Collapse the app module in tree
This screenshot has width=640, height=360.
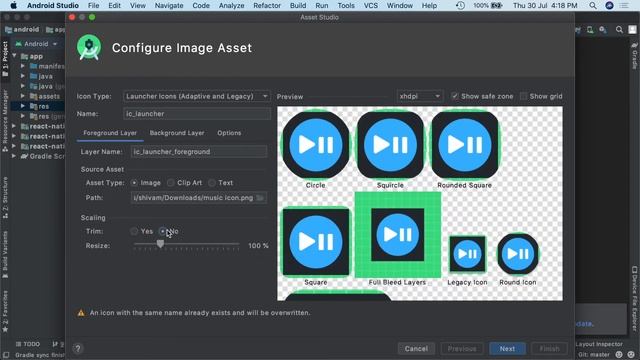(15, 56)
